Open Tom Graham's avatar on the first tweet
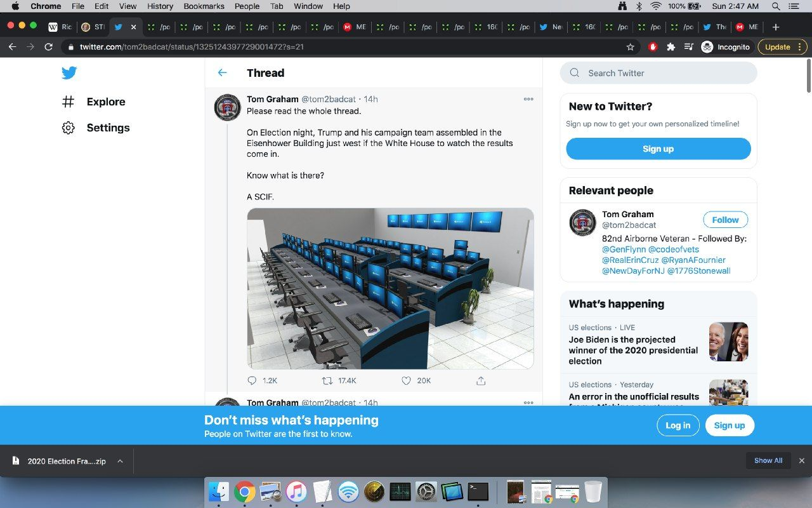This screenshot has height=508, width=812. (228, 107)
